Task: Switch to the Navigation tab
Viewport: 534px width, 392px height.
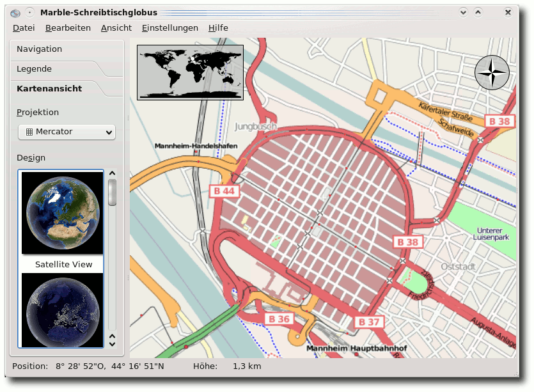Action: click(x=40, y=49)
